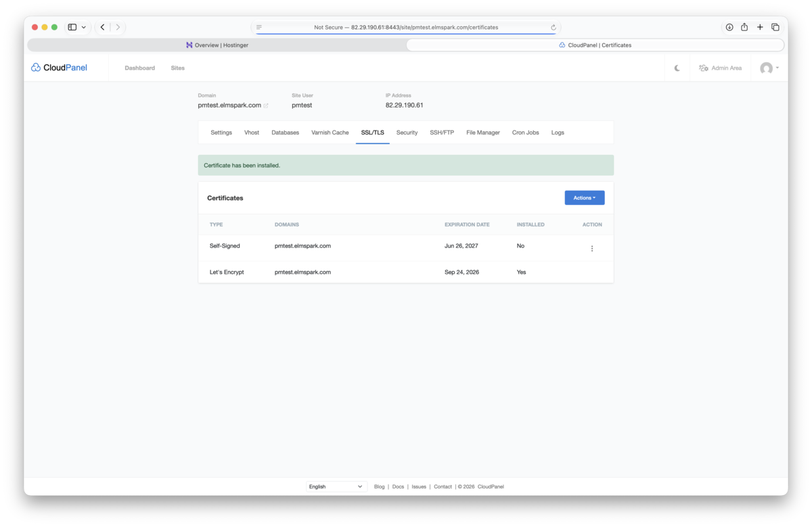Open the SSH/FTP tab
The width and height of the screenshot is (812, 527).
click(x=442, y=133)
